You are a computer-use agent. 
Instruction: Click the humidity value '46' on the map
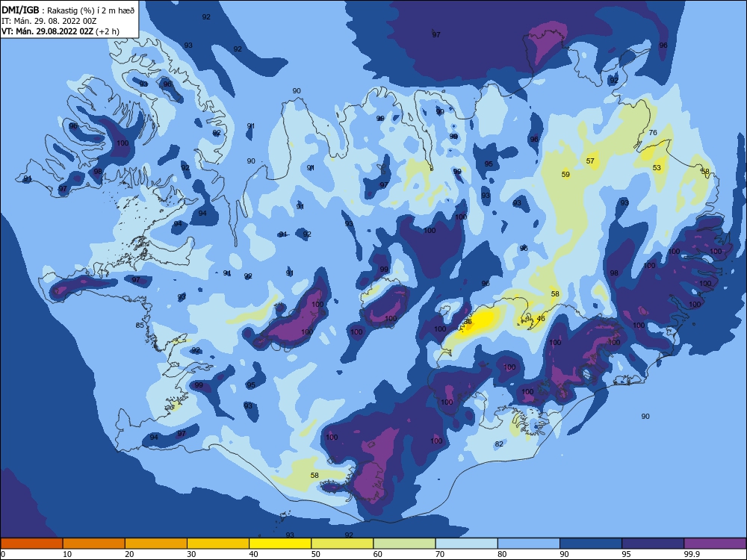coord(541,319)
